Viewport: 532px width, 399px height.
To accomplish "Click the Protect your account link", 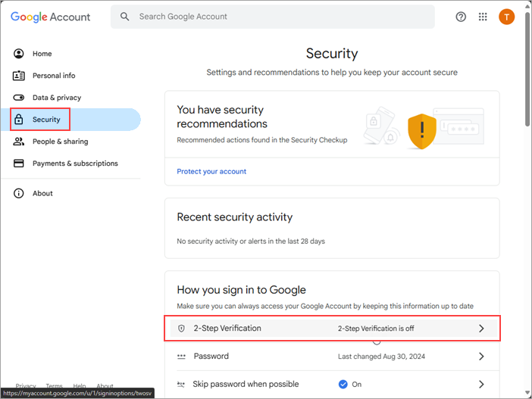I will pyautogui.click(x=211, y=171).
